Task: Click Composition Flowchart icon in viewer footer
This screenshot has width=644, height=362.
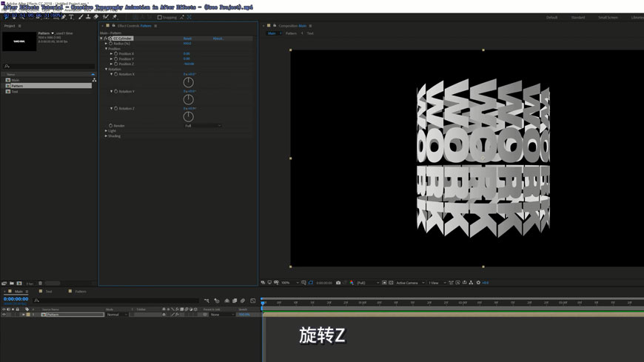Action: click(x=471, y=283)
